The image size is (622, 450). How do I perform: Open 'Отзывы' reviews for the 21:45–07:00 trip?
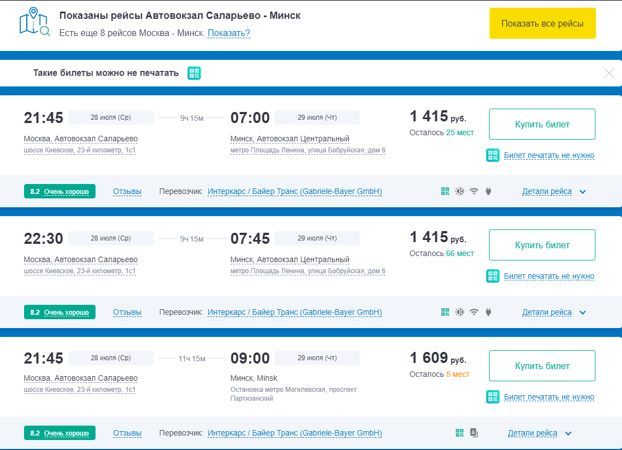pyautogui.click(x=127, y=191)
